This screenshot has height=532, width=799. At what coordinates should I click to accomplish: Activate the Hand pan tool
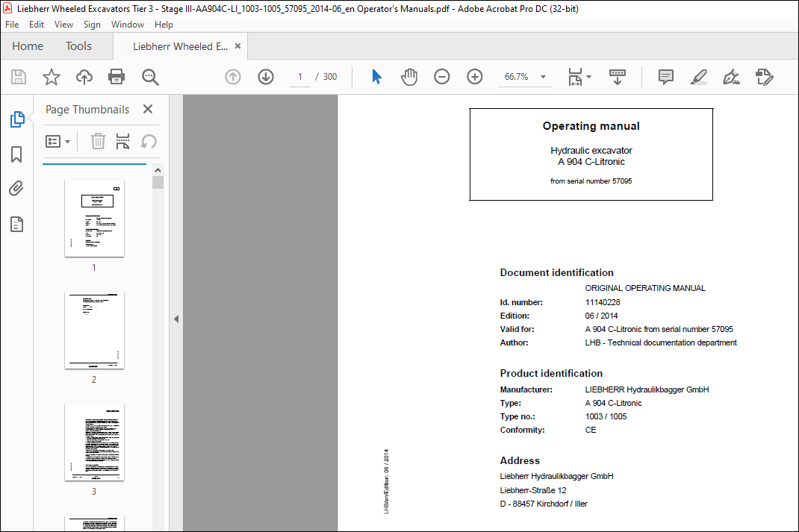coord(409,77)
